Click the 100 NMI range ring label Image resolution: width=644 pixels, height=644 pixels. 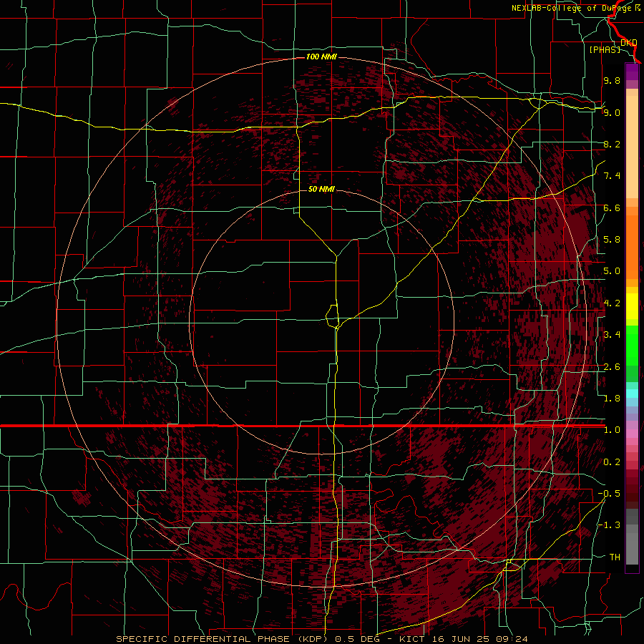pos(321,57)
